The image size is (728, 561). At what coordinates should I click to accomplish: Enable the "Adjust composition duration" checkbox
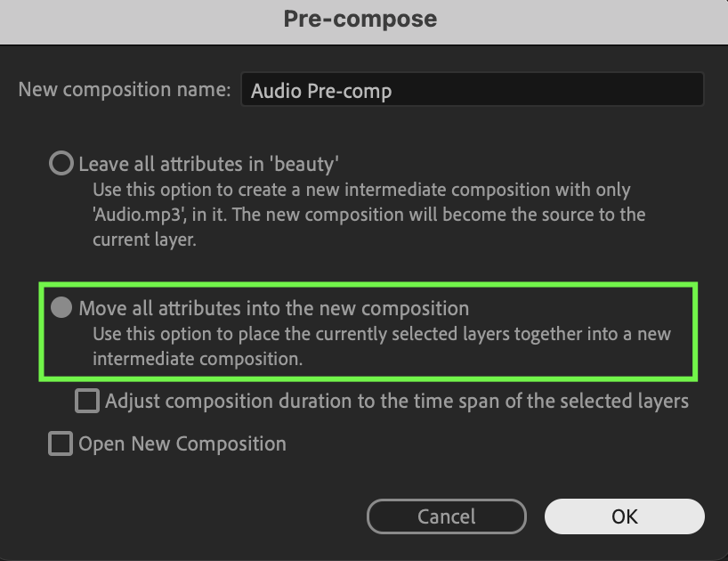point(87,401)
